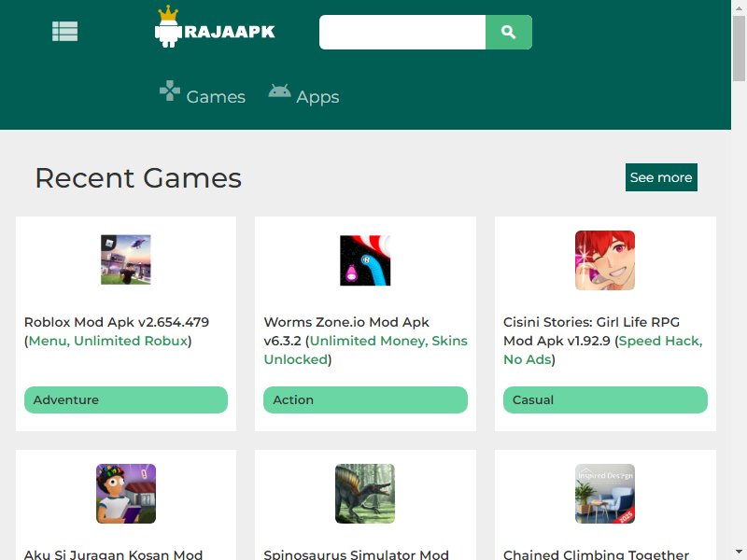Click the Recent Games heading
The width and height of the screenshot is (747, 560).
pyautogui.click(x=138, y=178)
